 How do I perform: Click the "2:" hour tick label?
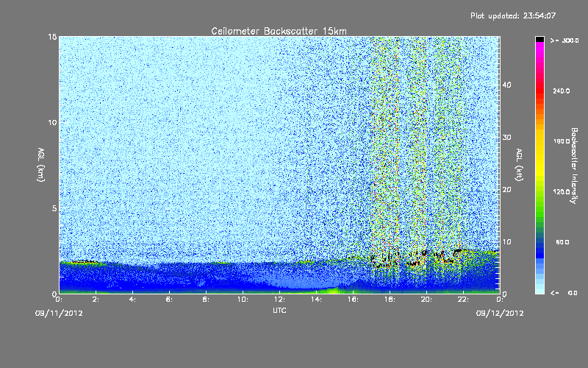(96, 300)
